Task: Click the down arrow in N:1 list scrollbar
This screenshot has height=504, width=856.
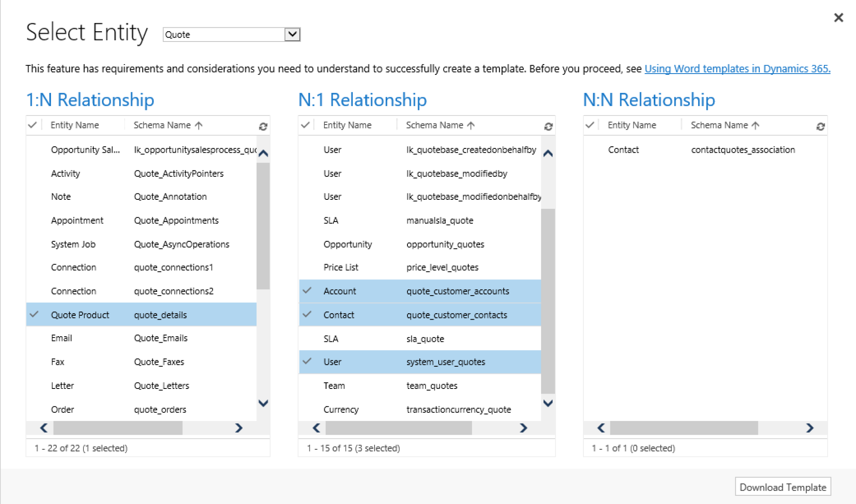Action: tap(548, 403)
